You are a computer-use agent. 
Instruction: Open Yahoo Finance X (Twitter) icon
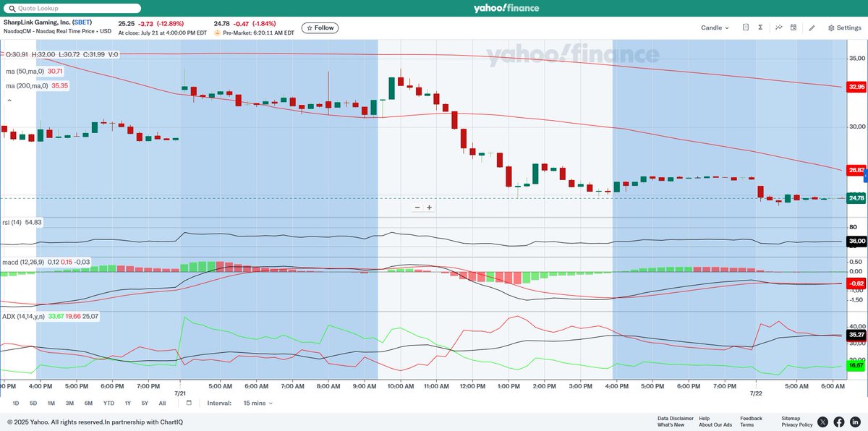click(x=822, y=422)
